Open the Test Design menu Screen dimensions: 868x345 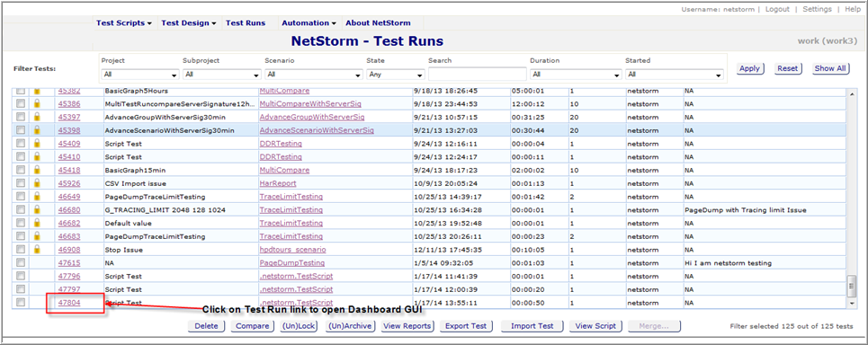click(189, 23)
